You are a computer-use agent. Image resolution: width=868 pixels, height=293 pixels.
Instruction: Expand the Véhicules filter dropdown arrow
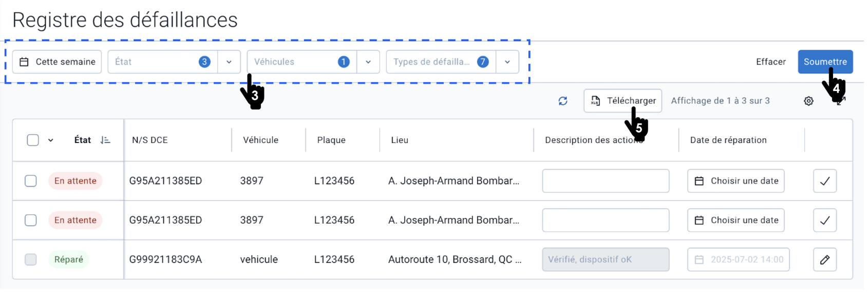point(368,62)
